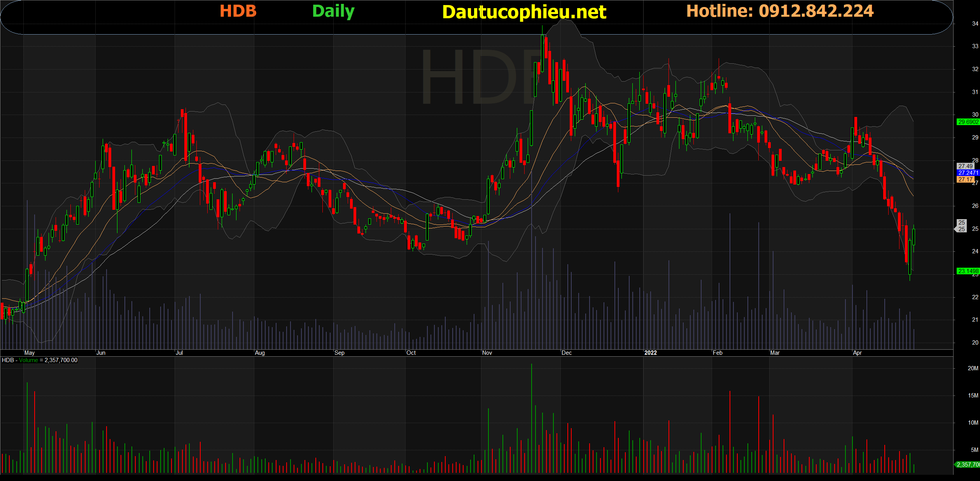Click the 10M volume axis label
This screenshot has height=481, width=980.
pyautogui.click(x=973, y=423)
